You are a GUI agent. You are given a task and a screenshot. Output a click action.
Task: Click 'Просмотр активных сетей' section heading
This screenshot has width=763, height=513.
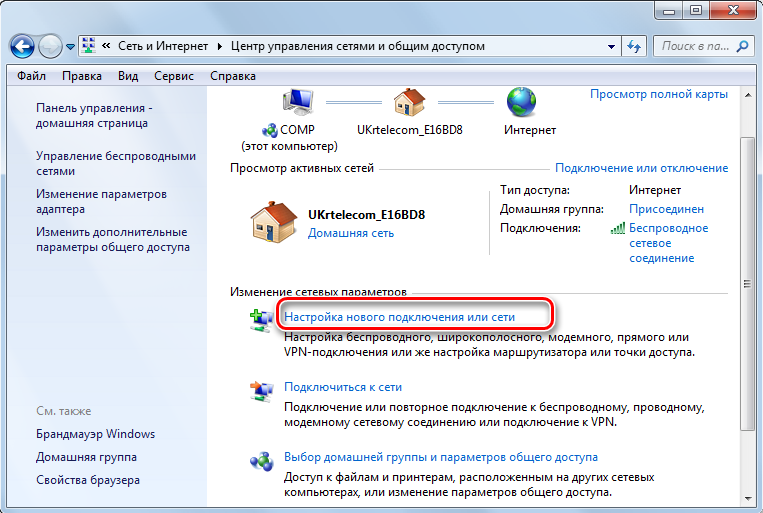[x=302, y=168]
